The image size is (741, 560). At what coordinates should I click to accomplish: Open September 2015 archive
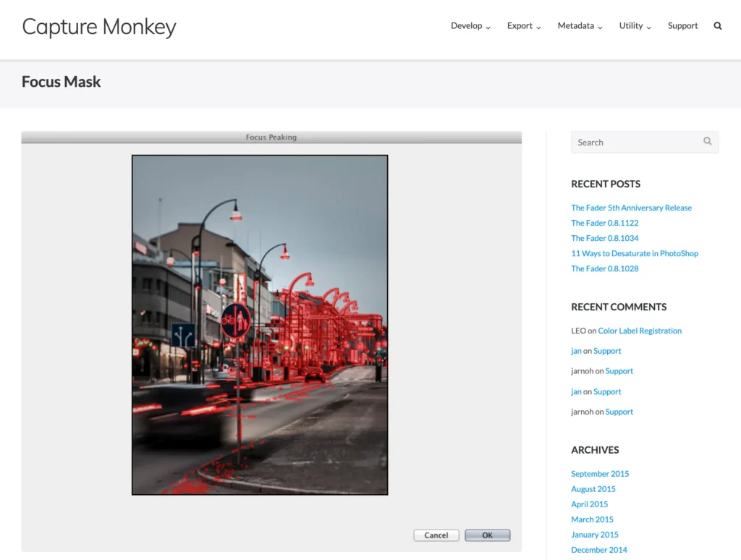tap(600, 473)
